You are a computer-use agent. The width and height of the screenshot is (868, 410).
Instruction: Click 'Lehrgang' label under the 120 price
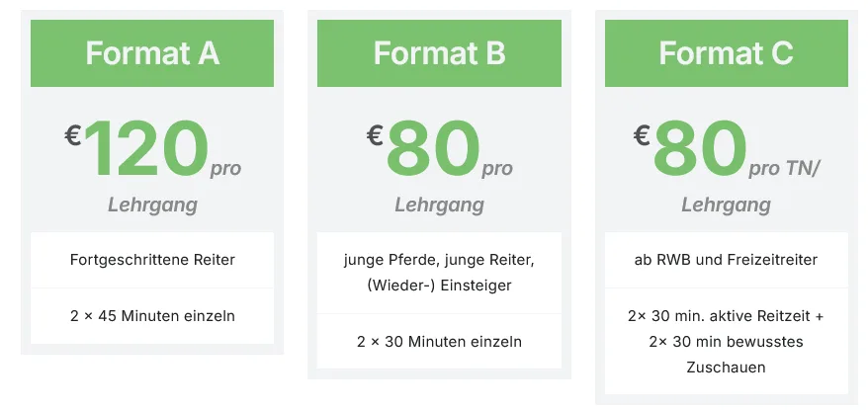(x=152, y=205)
